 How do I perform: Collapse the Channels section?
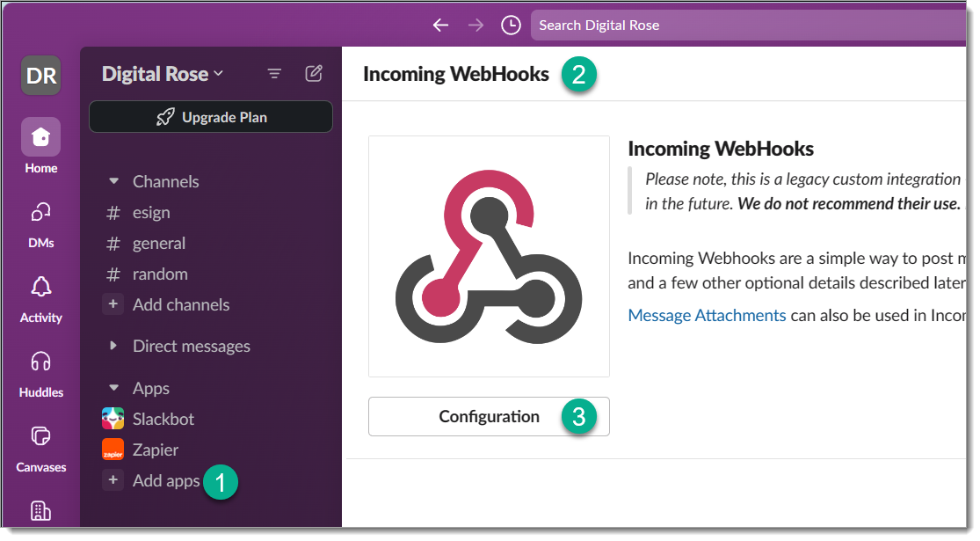pos(113,181)
